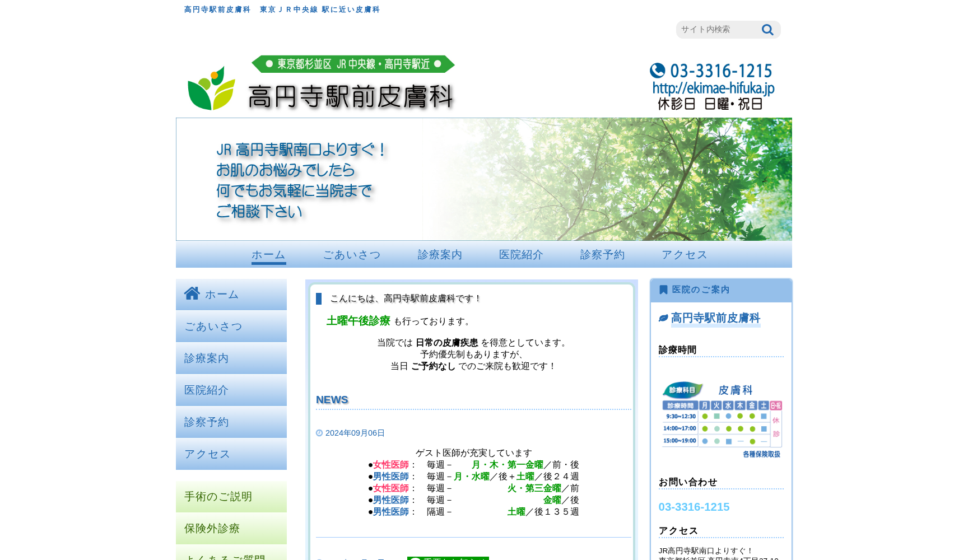The width and height of the screenshot is (968, 560).
Task: Click 高円寺駅前皮膚科 link at top left
Action: (x=217, y=9)
